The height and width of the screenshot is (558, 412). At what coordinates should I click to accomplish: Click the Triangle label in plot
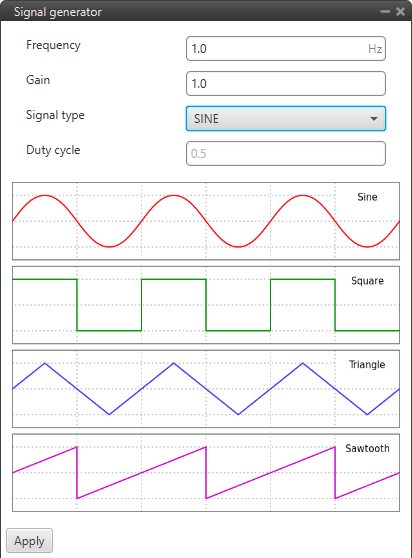(367, 365)
